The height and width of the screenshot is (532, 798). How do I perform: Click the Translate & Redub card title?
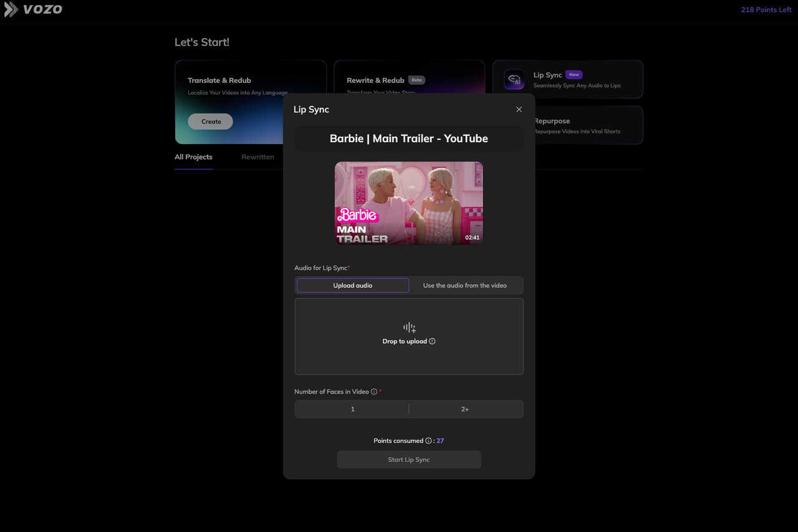coord(219,80)
